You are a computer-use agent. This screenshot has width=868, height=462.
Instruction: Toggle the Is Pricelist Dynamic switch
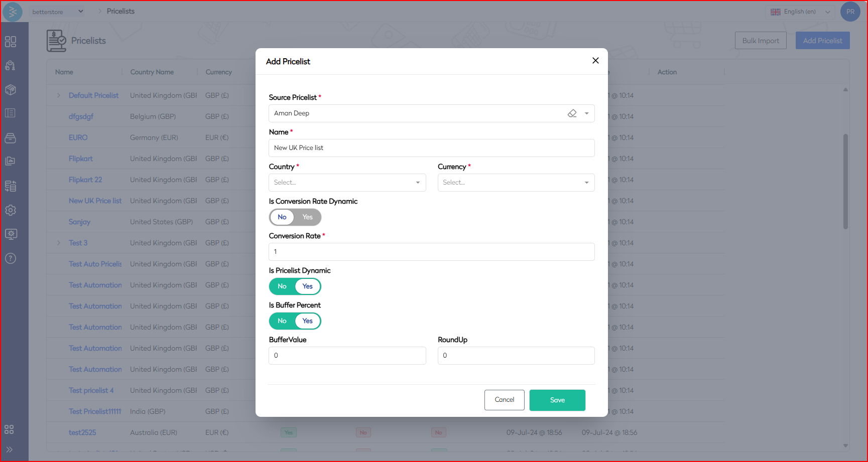click(x=295, y=286)
